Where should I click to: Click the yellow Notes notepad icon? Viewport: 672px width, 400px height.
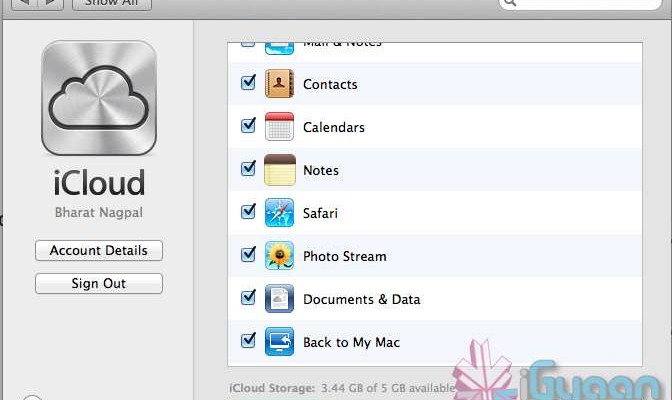coord(279,170)
